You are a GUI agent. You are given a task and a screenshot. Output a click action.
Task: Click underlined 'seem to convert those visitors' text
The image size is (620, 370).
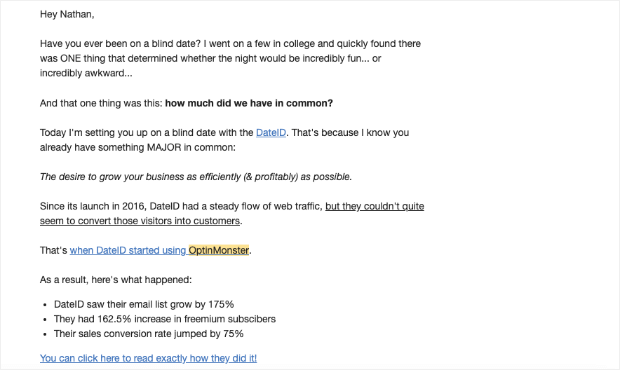coord(140,221)
